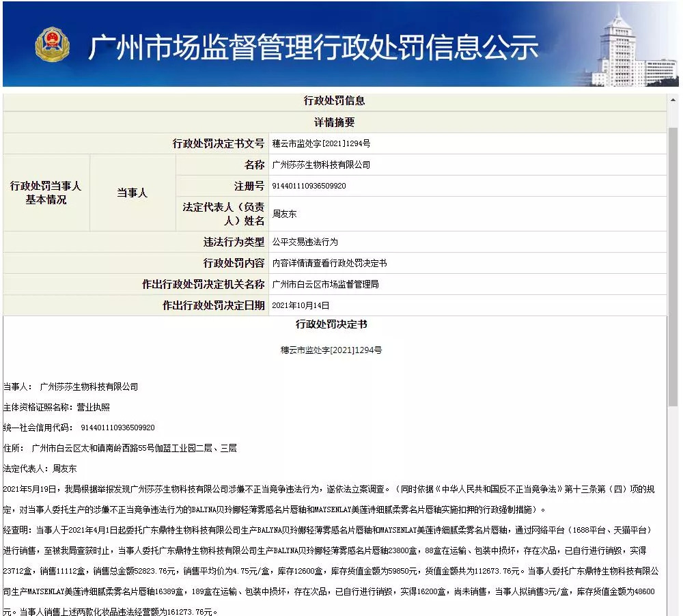Click the line 主体资格证照名称：营业执照
This screenshot has height=616, width=683.
click(x=56, y=407)
